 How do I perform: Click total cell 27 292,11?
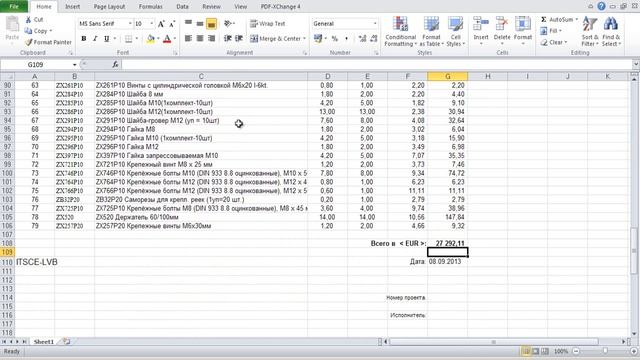point(447,243)
